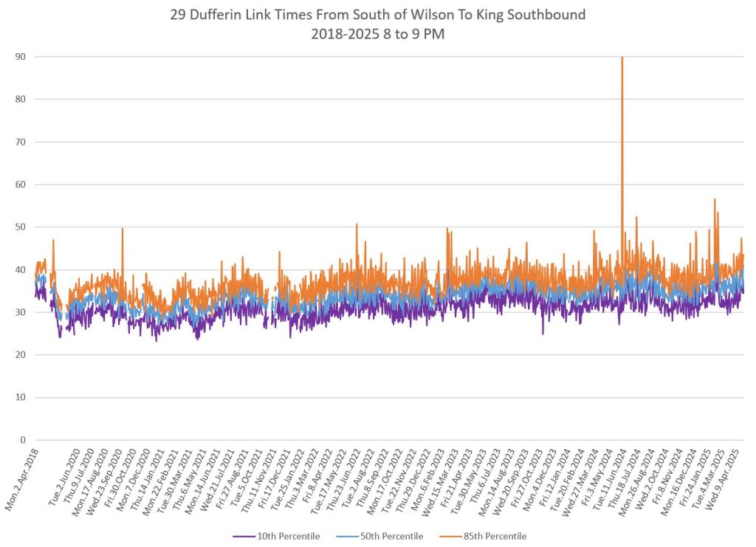Click the 0 value on the y-axis
The width and height of the screenshot is (756, 547).
[23, 440]
